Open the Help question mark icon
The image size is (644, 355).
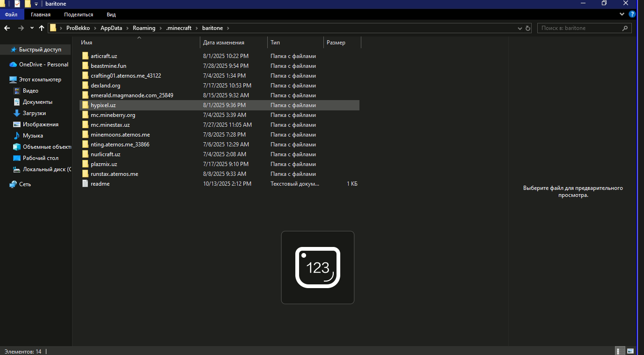point(632,14)
